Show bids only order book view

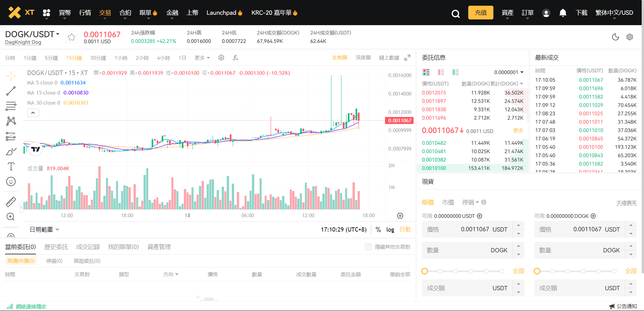(x=455, y=72)
